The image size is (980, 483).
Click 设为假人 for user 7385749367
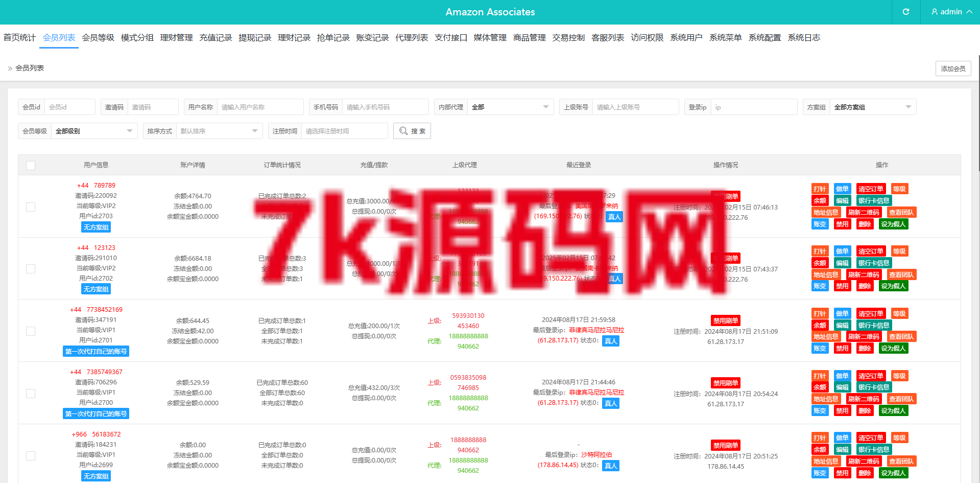[893, 410]
